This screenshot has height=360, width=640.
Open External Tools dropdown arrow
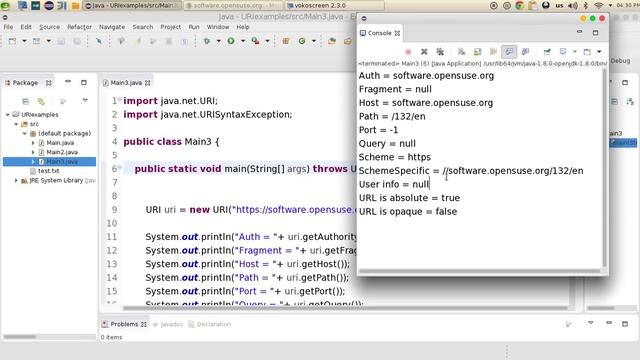click(267, 41)
